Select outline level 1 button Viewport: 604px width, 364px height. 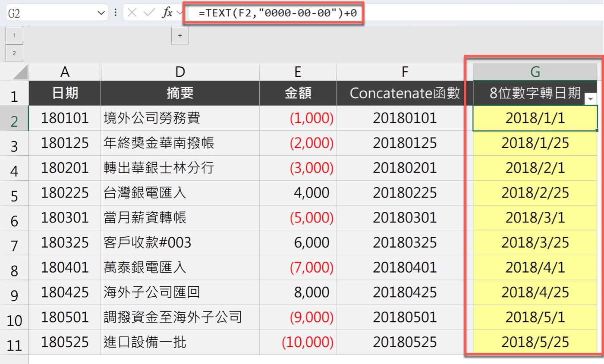pos(15,35)
